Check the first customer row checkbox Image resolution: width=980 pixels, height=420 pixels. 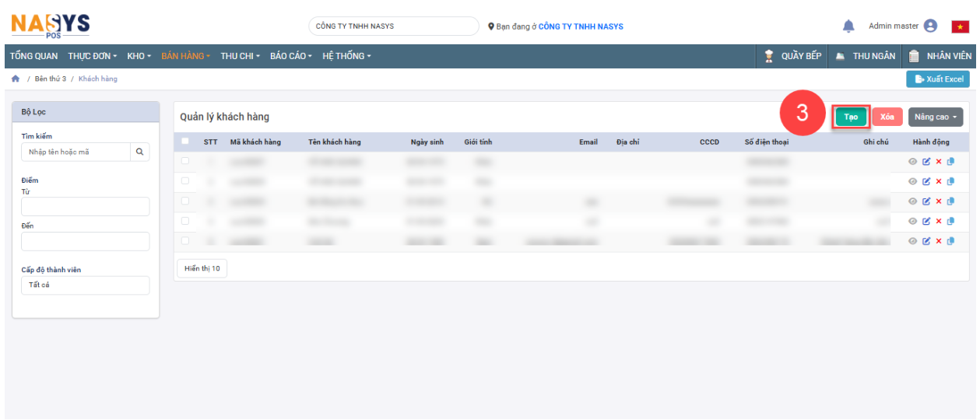coord(185,161)
